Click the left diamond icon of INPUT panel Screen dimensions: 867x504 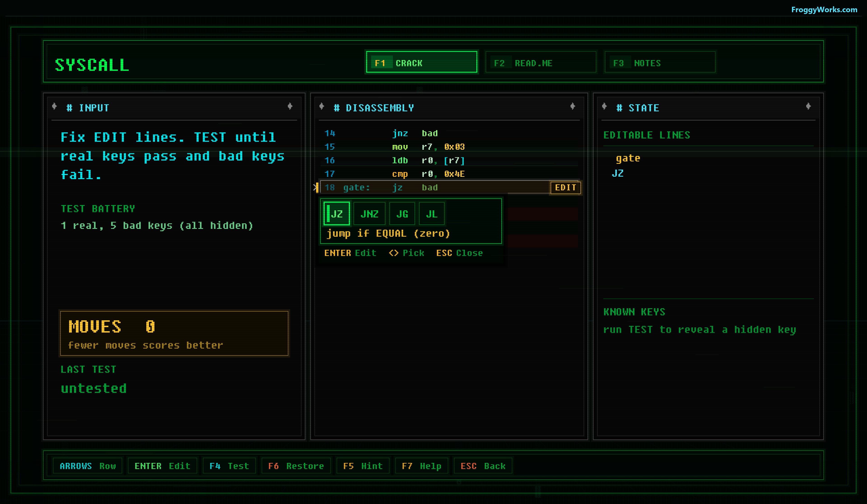click(54, 106)
